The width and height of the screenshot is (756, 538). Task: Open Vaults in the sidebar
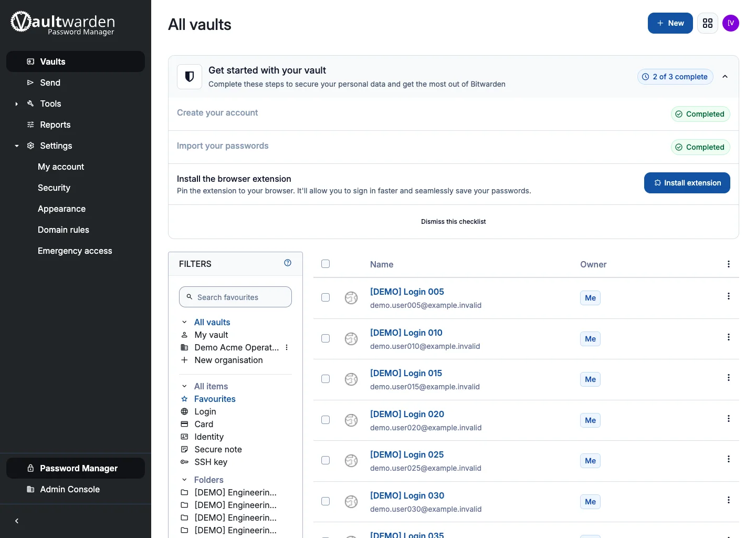76,61
